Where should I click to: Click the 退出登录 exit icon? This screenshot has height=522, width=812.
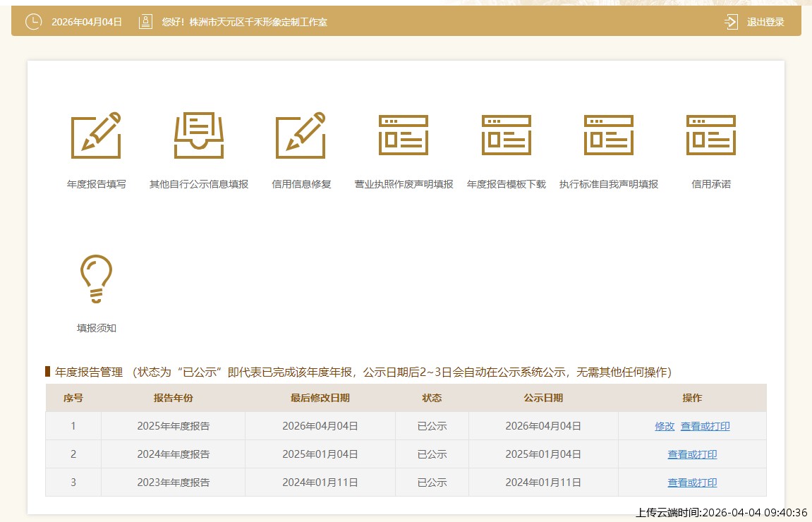(x=731, y=22)
